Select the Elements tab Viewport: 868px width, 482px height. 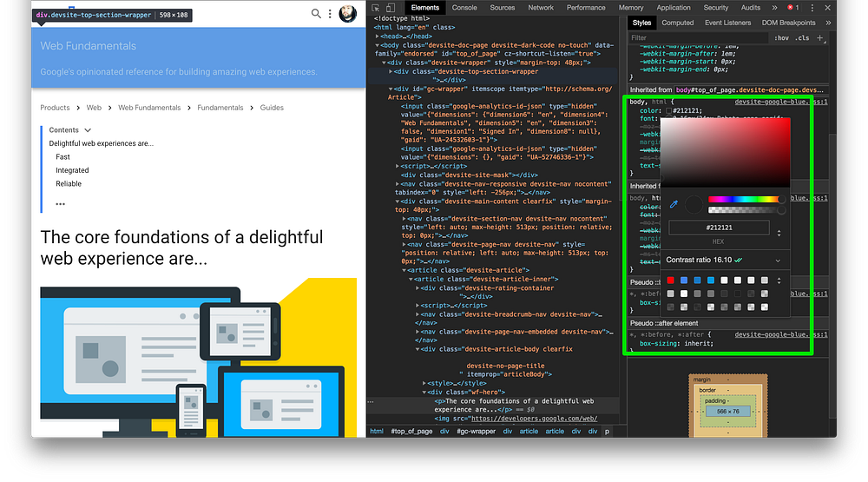(424, 8)
